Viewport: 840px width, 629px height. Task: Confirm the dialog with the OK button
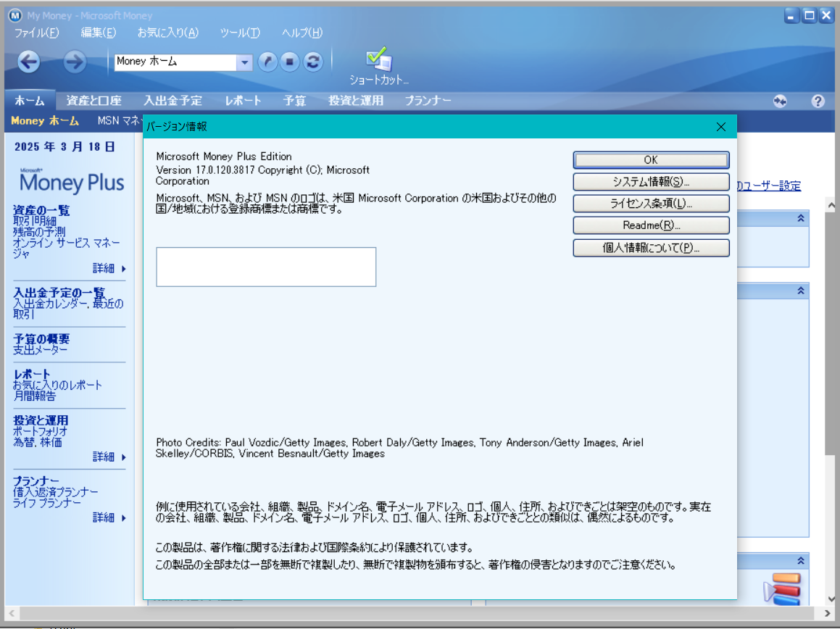pyautogui.click(x=651, y=159)
